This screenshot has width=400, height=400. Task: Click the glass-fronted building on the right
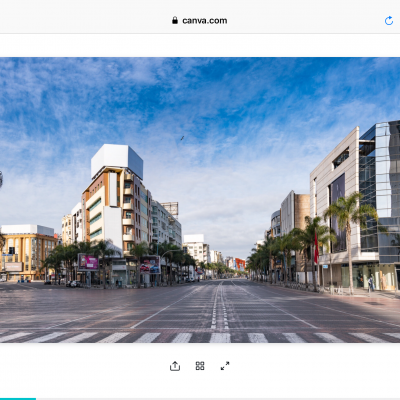click(380, 193)
